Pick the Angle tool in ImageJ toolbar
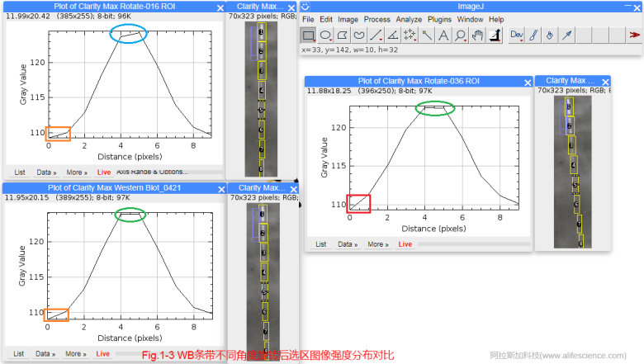 (393, 35)
